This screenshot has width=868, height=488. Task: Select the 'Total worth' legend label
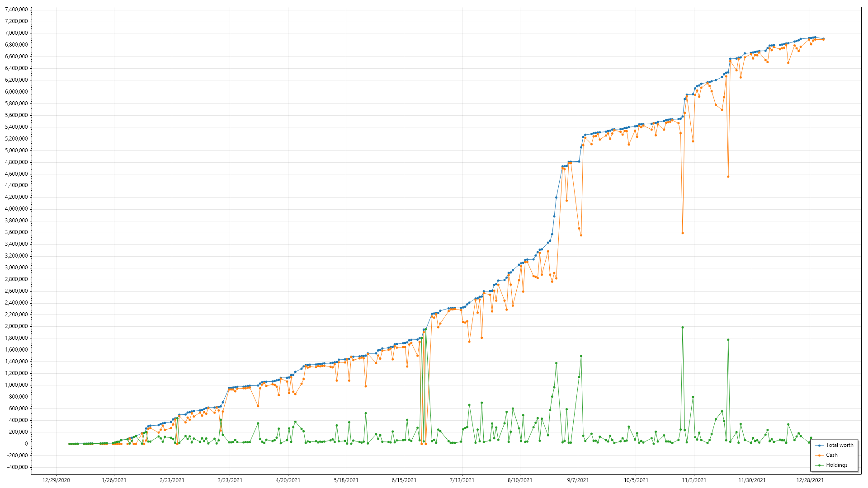click(x=840, y=445)
